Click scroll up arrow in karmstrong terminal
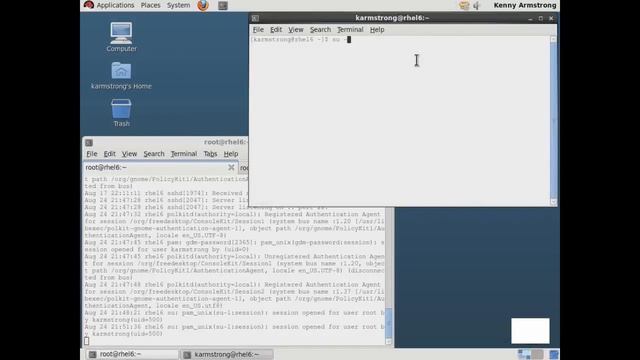 click(x=553, y=39)
